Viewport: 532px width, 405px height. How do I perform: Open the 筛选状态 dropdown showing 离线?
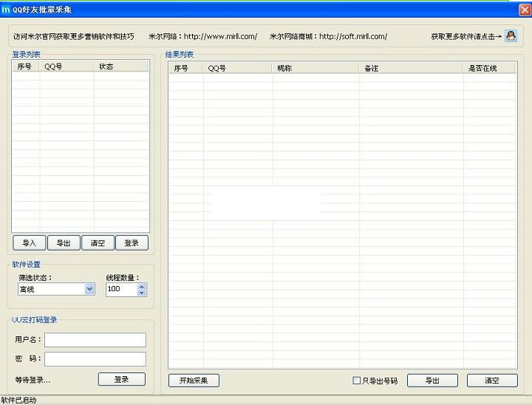(89, 289)
